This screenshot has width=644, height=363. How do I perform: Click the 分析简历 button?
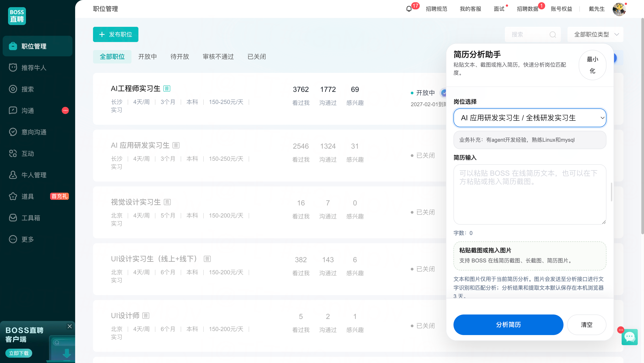(x=508, y=325)
